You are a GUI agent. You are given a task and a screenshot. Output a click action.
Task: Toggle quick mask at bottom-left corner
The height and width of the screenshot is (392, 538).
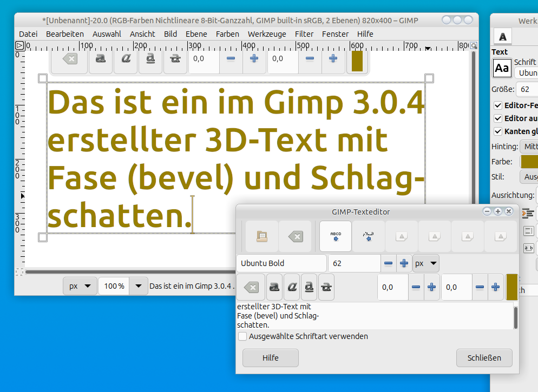pos(19,272)
